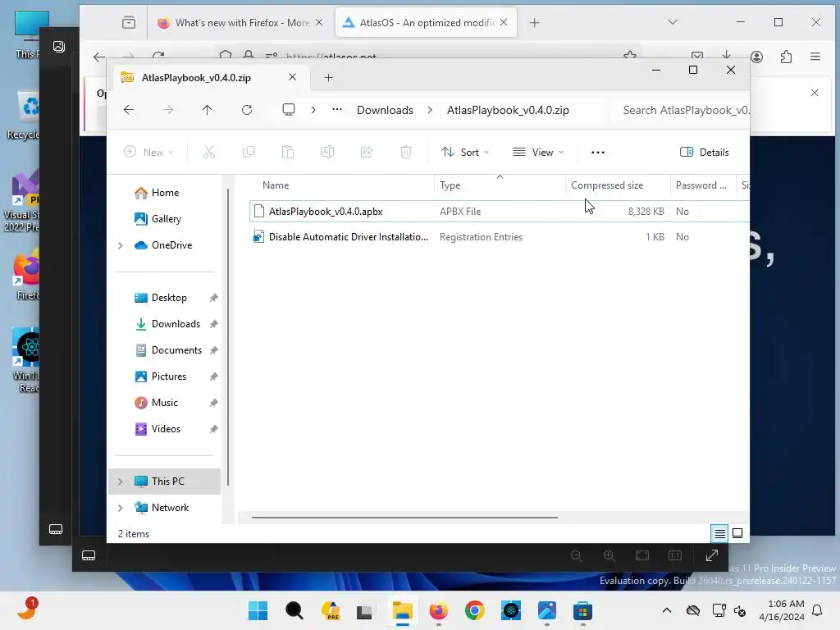Open the View dropdown
This screenshot has height=630, width=840.
coord(538,152)
